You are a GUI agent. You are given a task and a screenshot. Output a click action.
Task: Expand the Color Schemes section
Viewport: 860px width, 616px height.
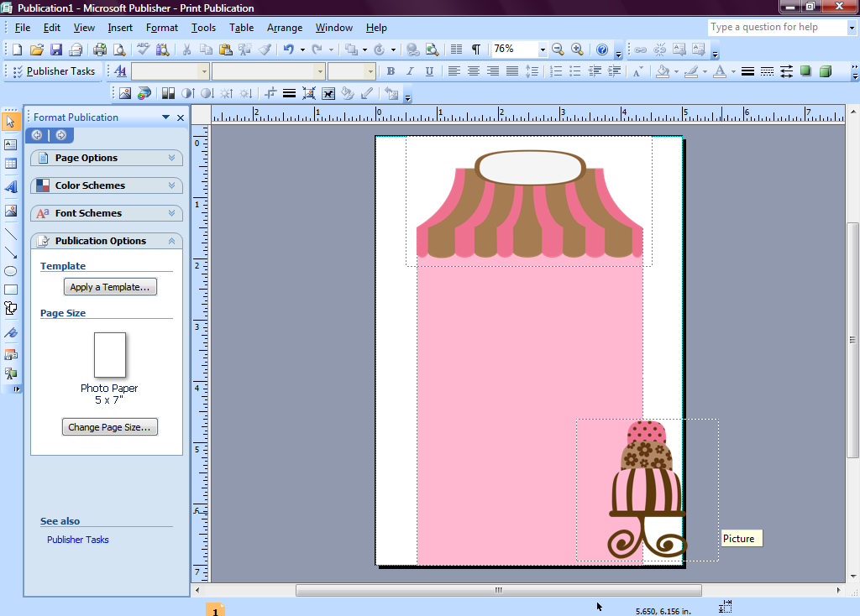[x=106, y=185]
